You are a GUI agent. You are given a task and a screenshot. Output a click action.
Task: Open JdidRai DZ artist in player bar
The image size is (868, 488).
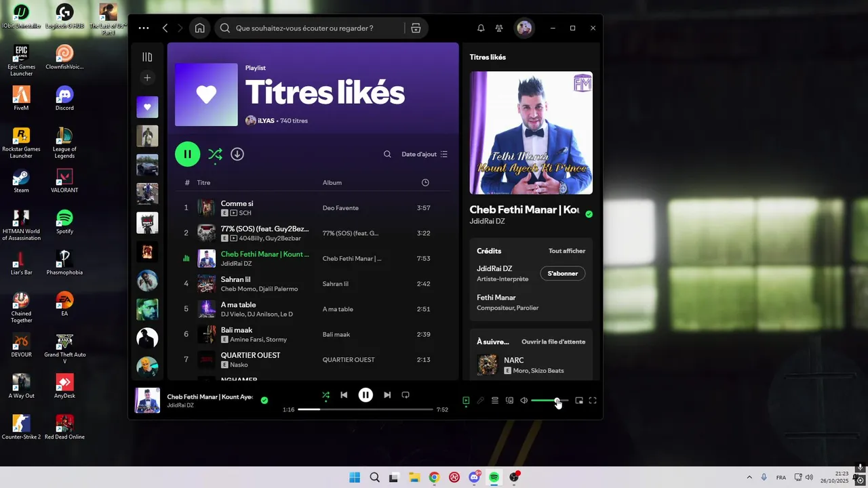click(x=180, y=405)
